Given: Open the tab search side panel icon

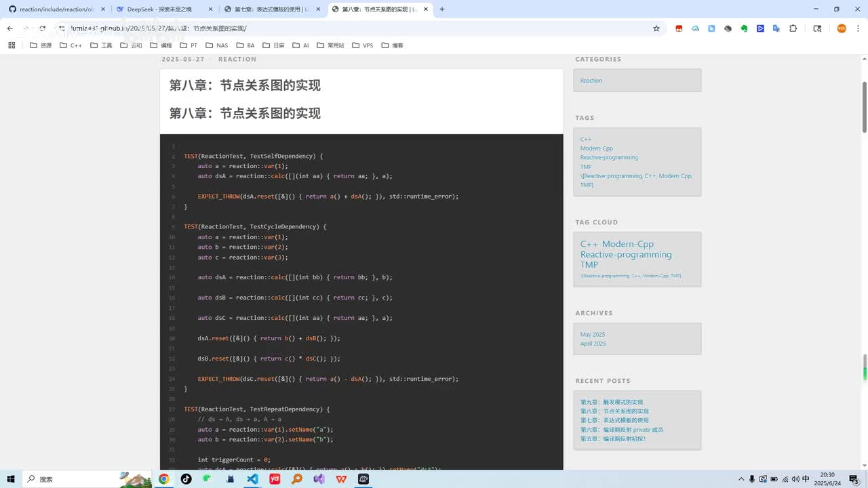Looking at the screenshot, I should coord(817,28).
